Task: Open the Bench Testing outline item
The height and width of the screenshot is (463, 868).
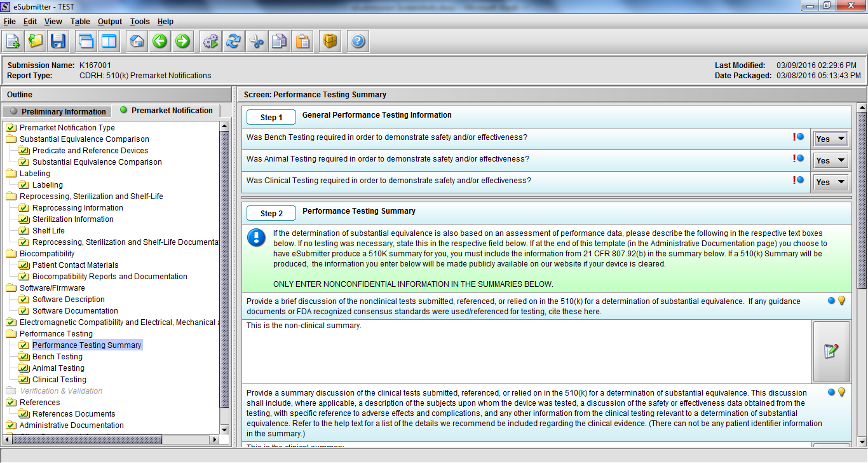Action: 57,357
